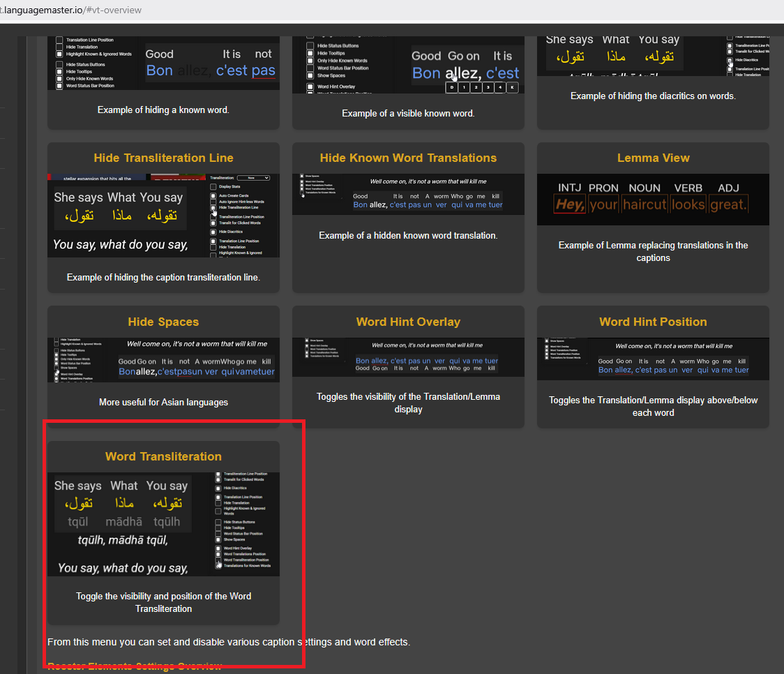Image resolution: width=784 pixels, height=674 pixels.
Task: Click the Lemma View card title
Action: [x=653, y=158]
